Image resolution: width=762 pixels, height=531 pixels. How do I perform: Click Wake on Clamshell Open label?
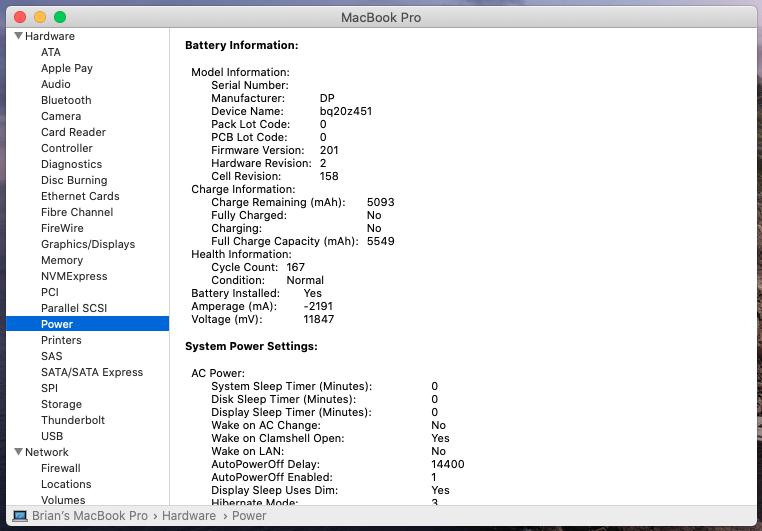click(277, 438)
